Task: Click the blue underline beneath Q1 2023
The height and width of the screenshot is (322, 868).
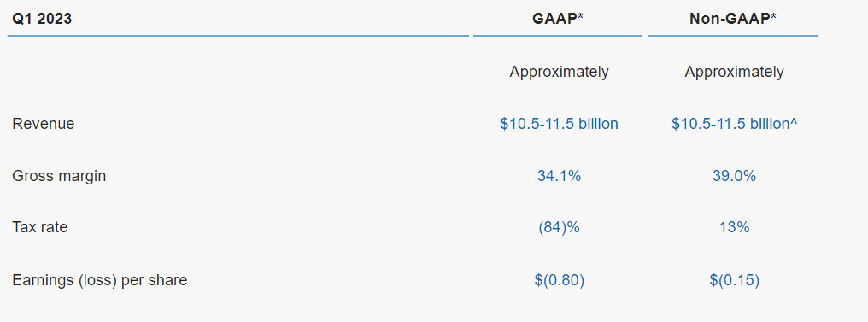Action: 238,36
